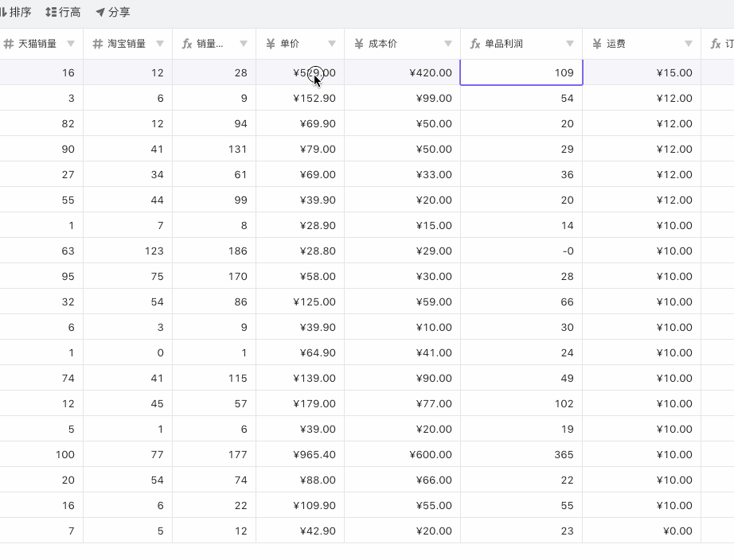The height and width of the screenshot is (560, 734).
Task: Select the ¥600.00 cell in 成本价
Action: coord(402,455)
